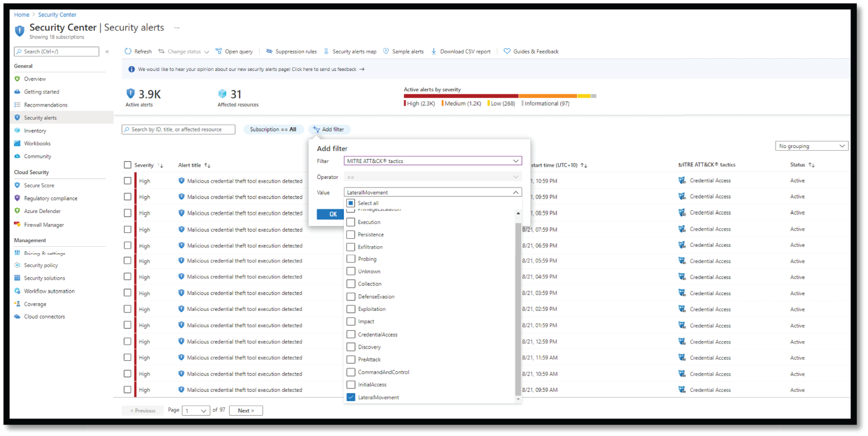Image resolution: width=868 pixels, height=436 pixels.
Task: Click the Secure Score icon
Action: point(17,185)
